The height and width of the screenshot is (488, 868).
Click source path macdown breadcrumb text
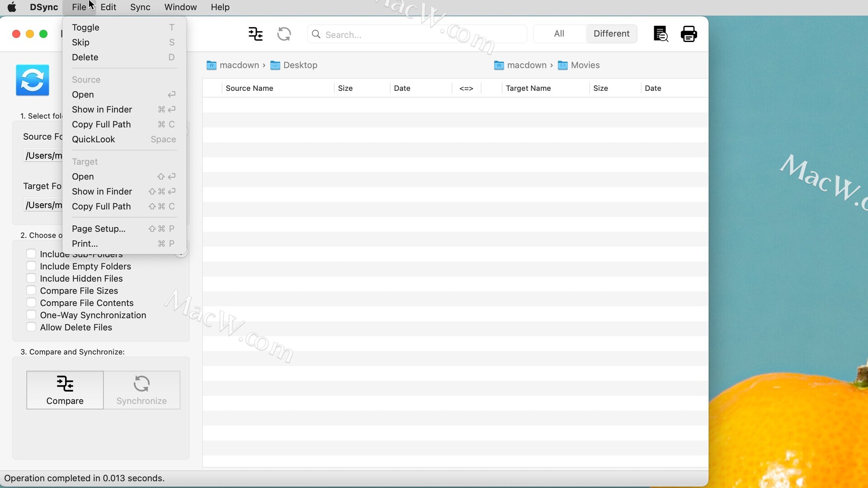[239, 65]
